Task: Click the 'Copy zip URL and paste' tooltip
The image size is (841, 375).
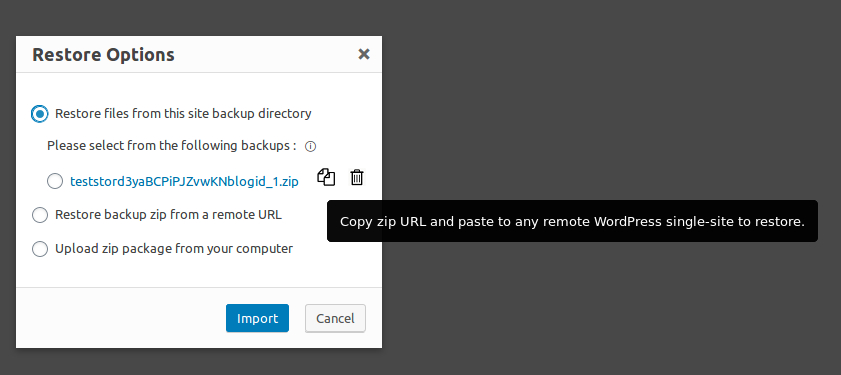Action: [x=572, y=221]
